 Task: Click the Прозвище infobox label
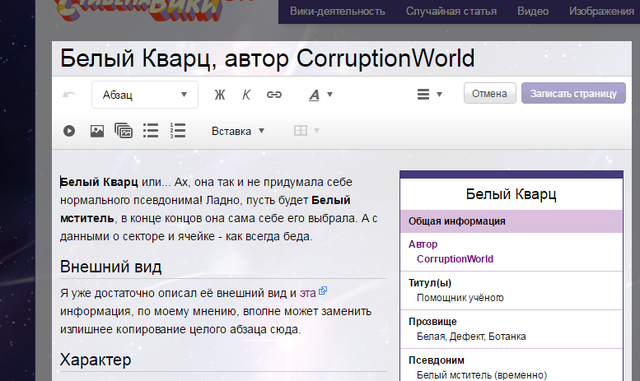point(432,322)
